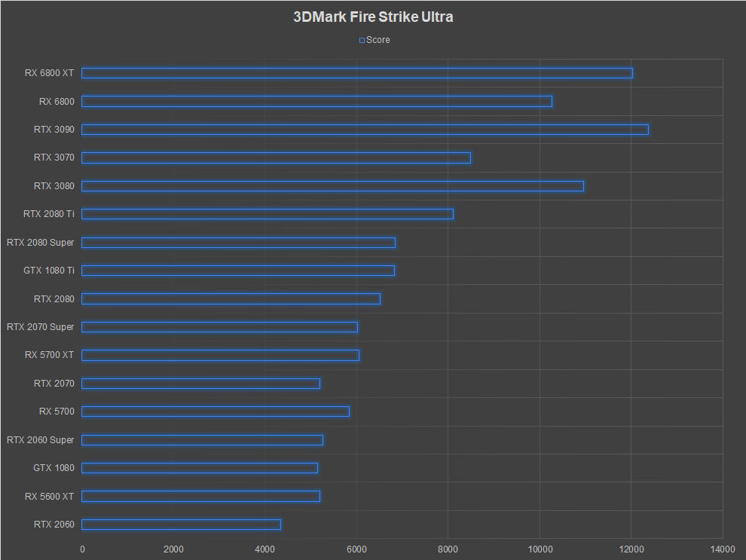Click the Score legend color swatch
Screen dimensions: 746x560
click(362, 41)
